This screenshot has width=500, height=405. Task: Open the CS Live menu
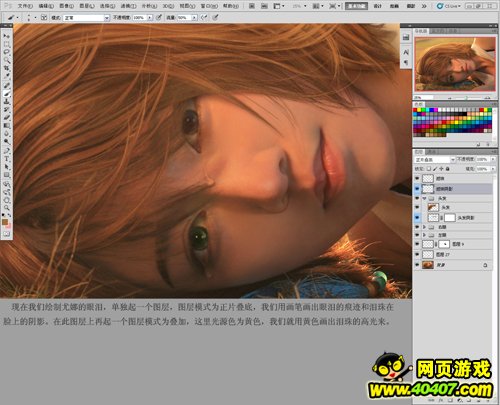(x=449, y=6)
